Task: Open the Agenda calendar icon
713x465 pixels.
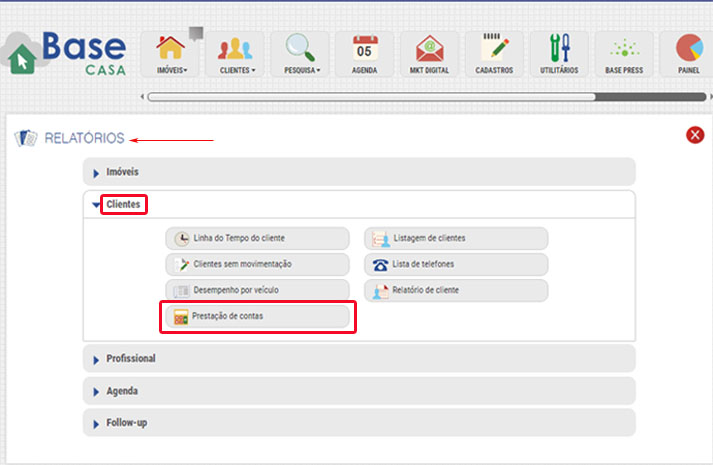Action: (365, 54)
